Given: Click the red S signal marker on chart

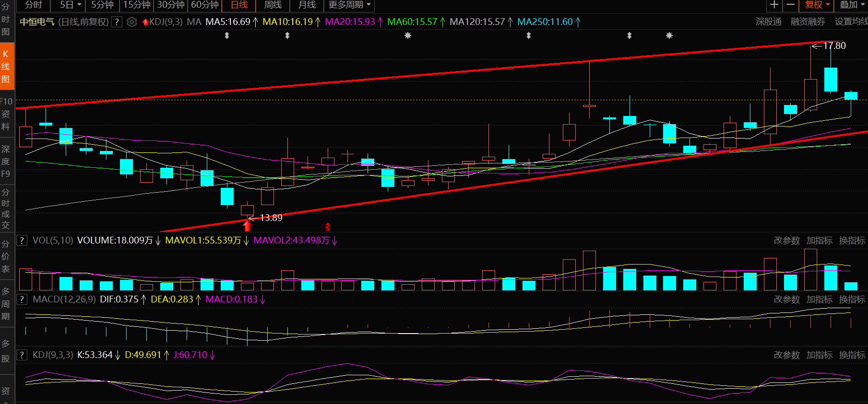Looking at the screenshot, I should pyautogui.click(x=328, y=227).
